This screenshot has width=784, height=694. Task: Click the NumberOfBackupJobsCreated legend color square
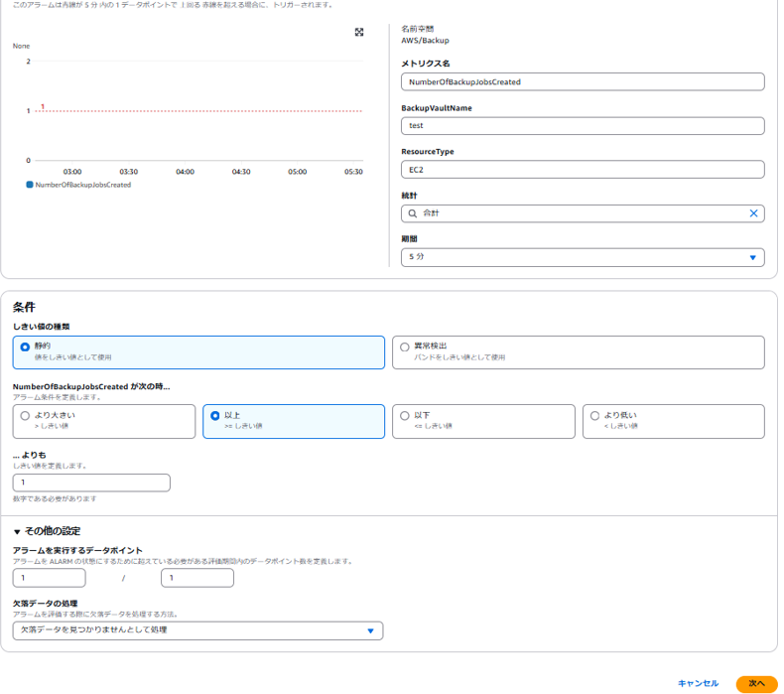click(30, 185)
